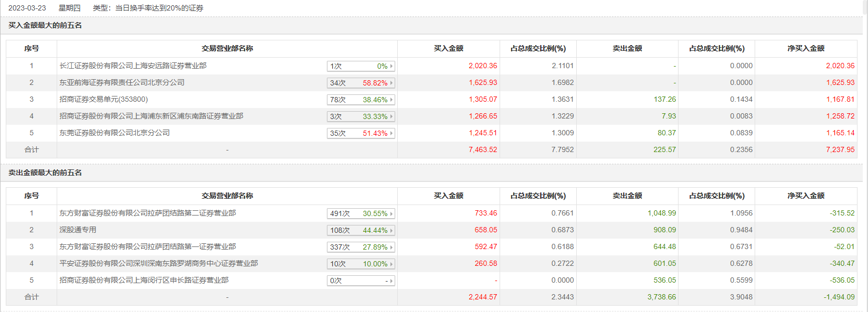The image size is (868, 312).
Task: Open 平安证券深圳深南东路罗湖商务中心营业部 link
Action: coord(158,263)
